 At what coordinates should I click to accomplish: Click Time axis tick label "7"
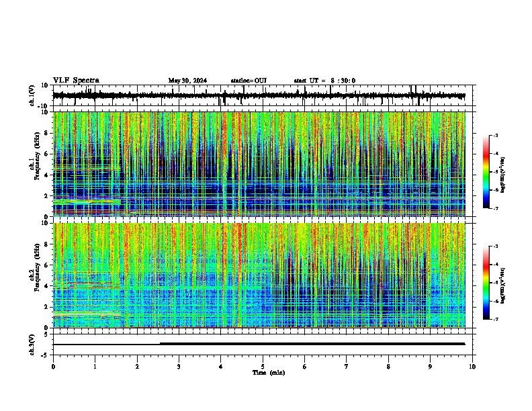(347, 367)
